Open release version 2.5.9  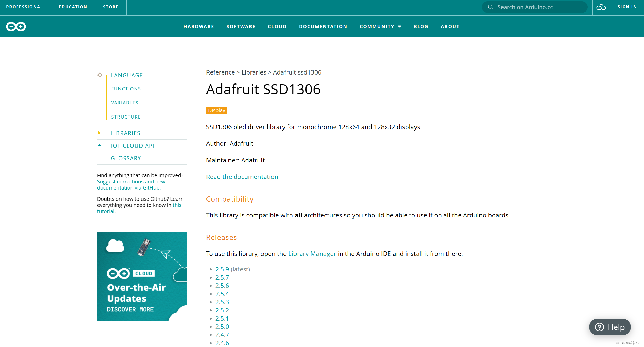(x=222, y=269)
